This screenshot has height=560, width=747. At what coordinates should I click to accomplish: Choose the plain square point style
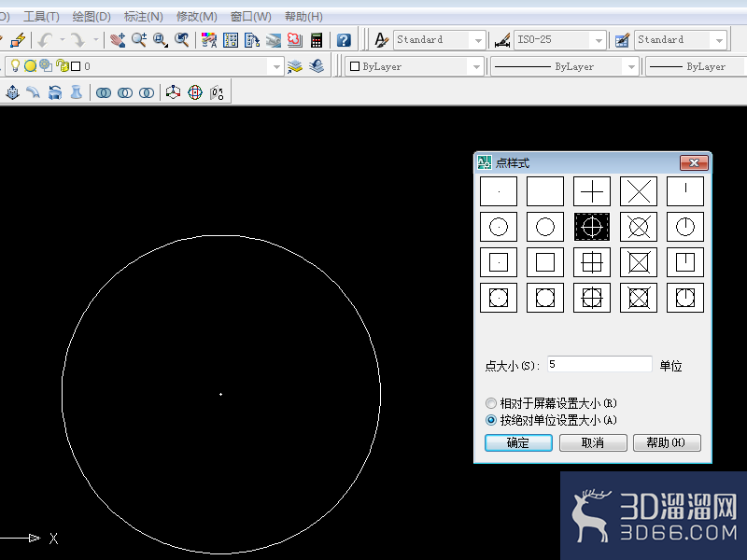pyautogui.click(x=545, y=262)
